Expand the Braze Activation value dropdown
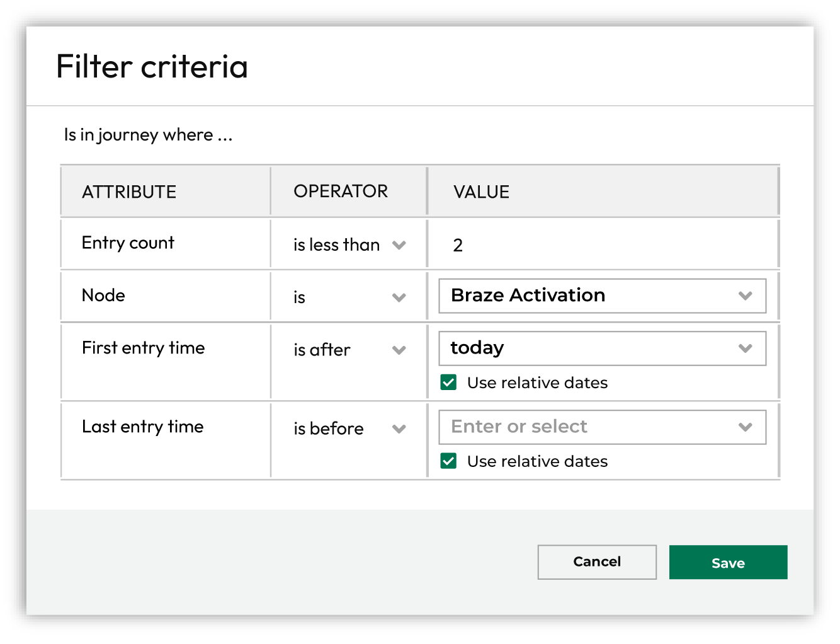Screen dimensions: 840x644 (603, 296)
